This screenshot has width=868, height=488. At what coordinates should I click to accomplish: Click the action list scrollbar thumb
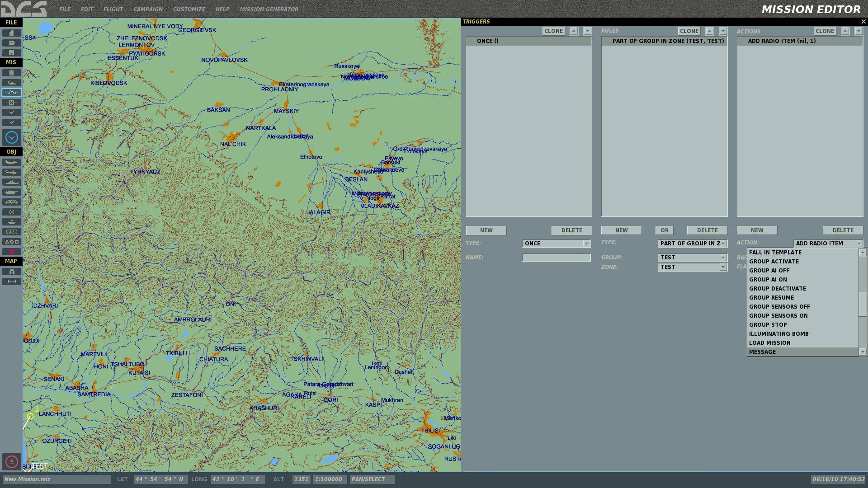863,304
